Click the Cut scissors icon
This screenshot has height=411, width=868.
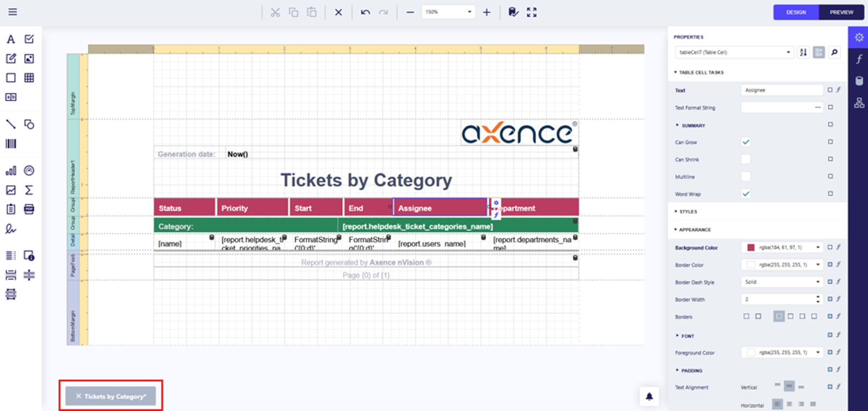[276, 12]
